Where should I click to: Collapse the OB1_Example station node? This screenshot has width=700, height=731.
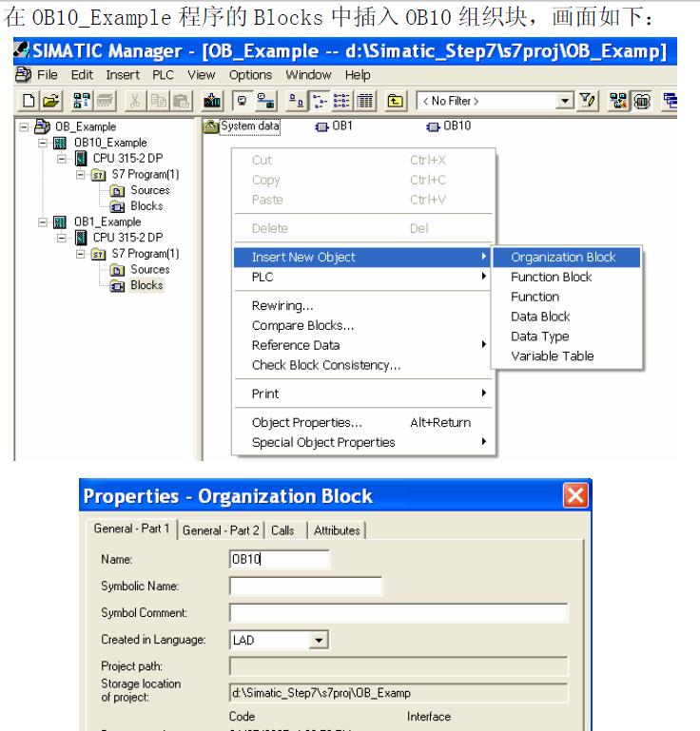(x=43, y=221)
